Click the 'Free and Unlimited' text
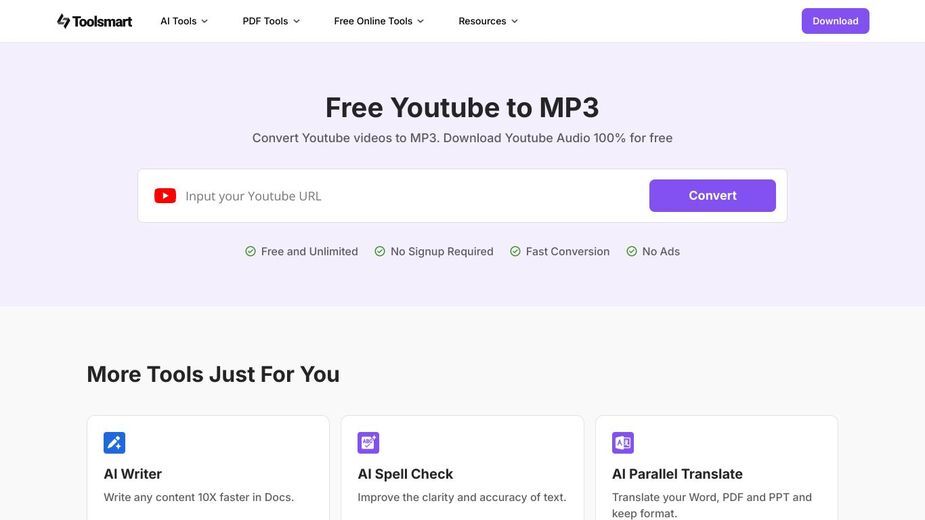925x520 pixels. point(309,251)
